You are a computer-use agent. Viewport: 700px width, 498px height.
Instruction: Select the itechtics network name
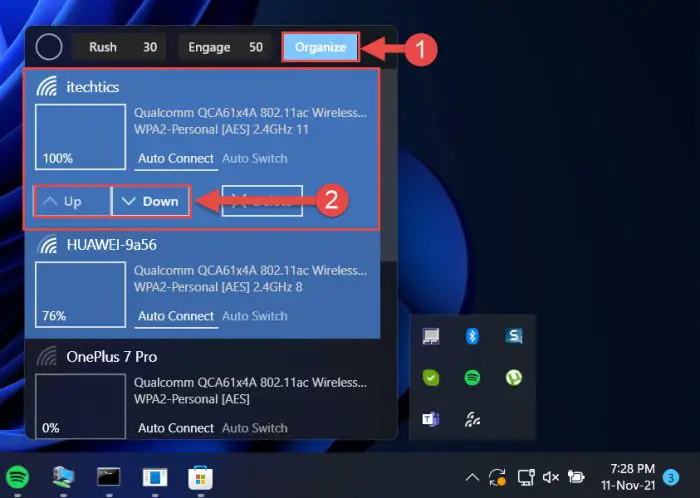[93, 87]
